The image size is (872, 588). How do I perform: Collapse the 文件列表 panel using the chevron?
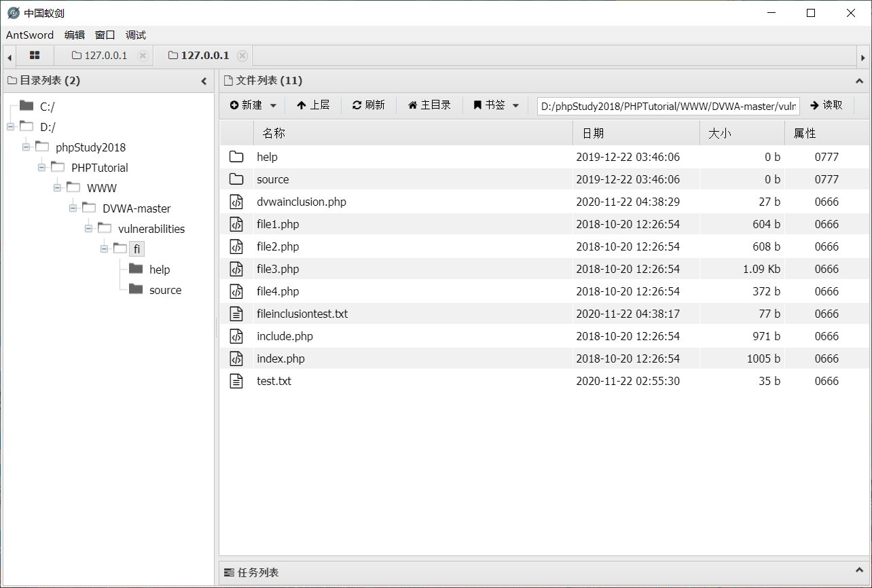pos(859,81)
